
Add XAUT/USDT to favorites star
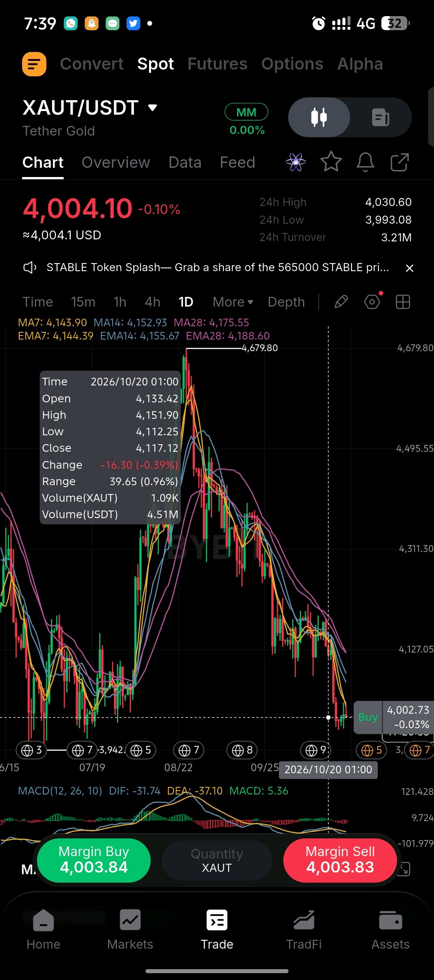331,162
